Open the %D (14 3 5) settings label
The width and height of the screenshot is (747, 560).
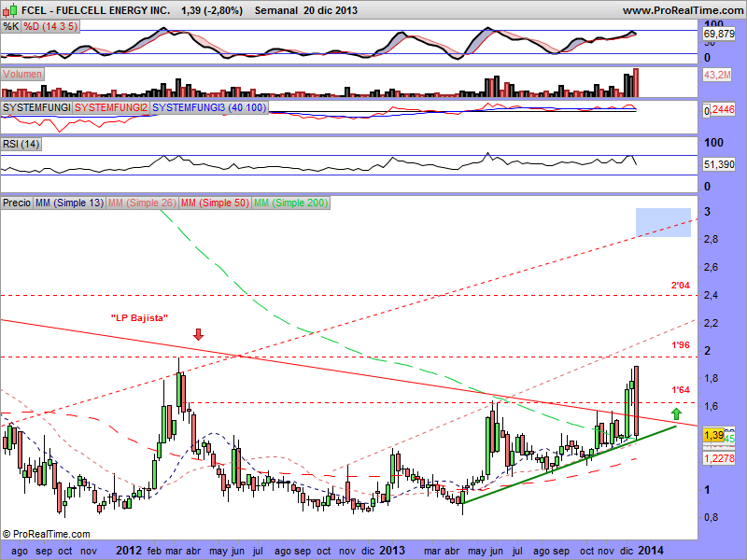tap(50, 26)
